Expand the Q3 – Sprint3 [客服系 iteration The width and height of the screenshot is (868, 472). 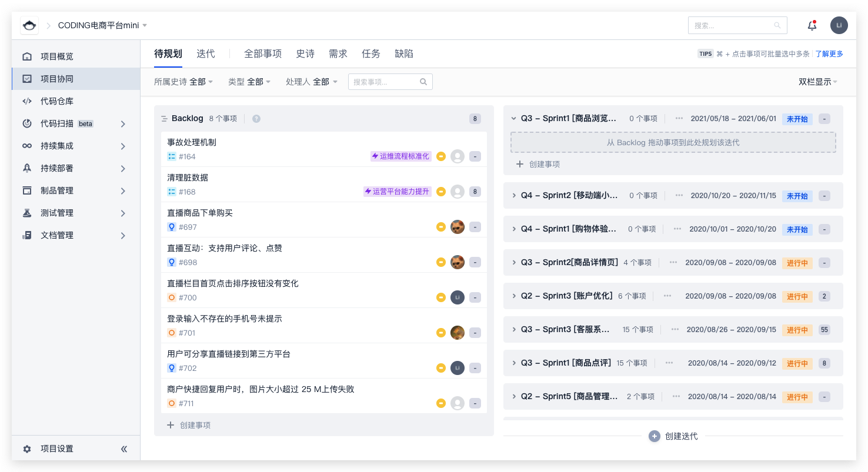513,329
